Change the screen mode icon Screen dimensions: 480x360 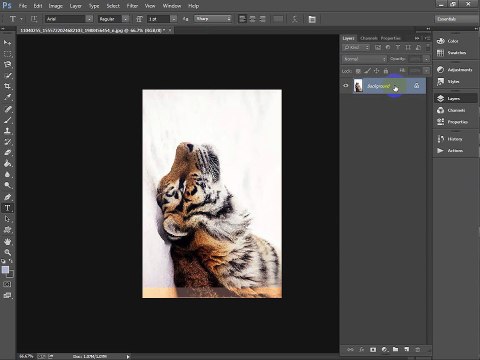tap(7, 295)
